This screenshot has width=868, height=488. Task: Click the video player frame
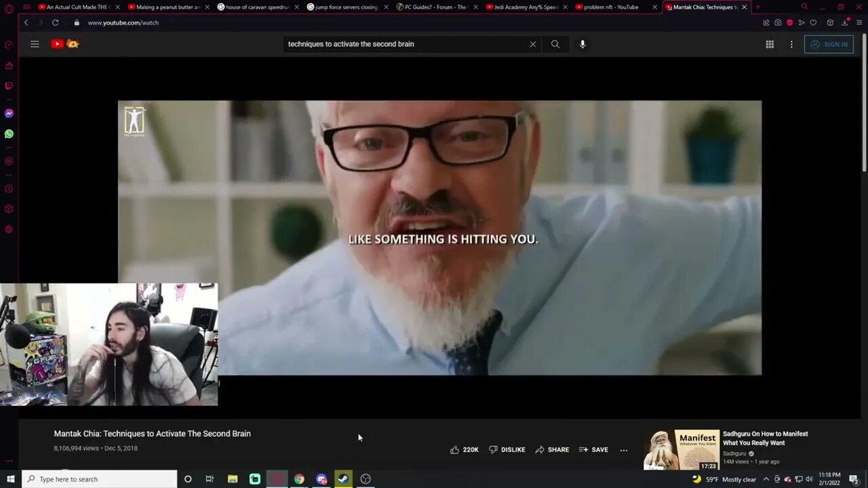(439, 238)
